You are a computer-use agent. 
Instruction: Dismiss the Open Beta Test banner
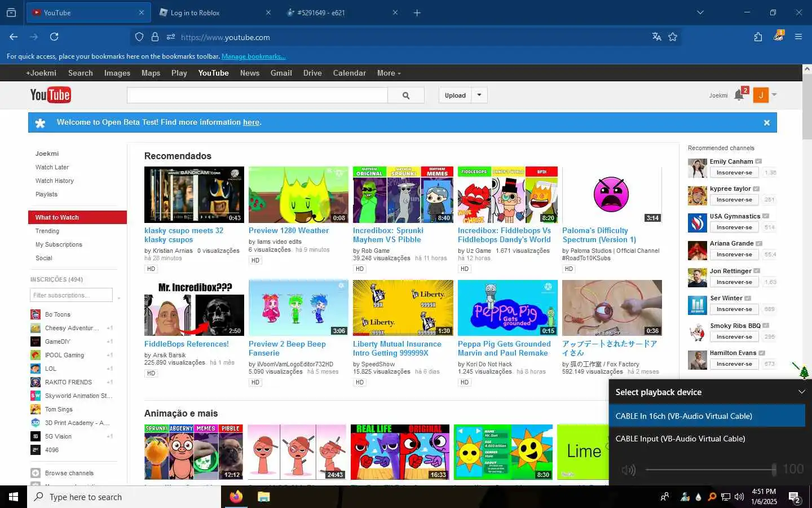point(766,122)
